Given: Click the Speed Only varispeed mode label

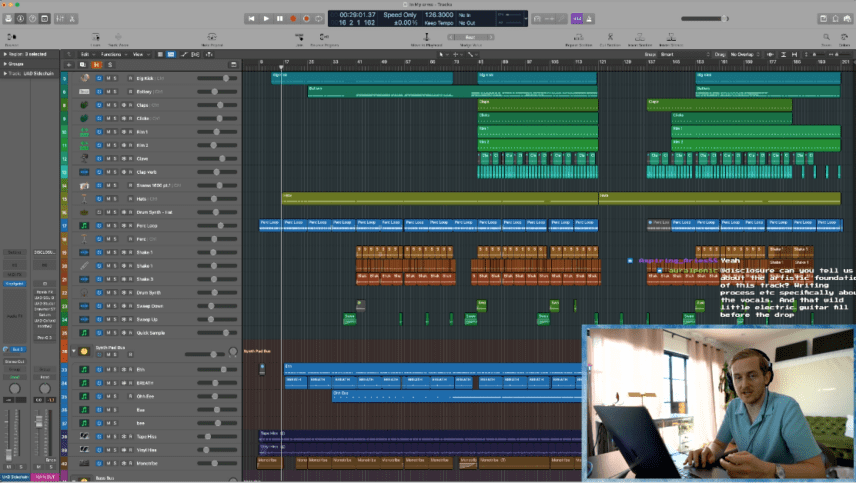Looking at the screenshot, I should click(400, 15).
